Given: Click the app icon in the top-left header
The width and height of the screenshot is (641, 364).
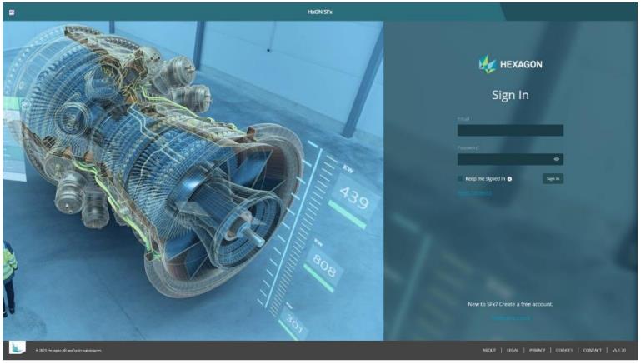Looking at the screenshot, I should (12, 12).
